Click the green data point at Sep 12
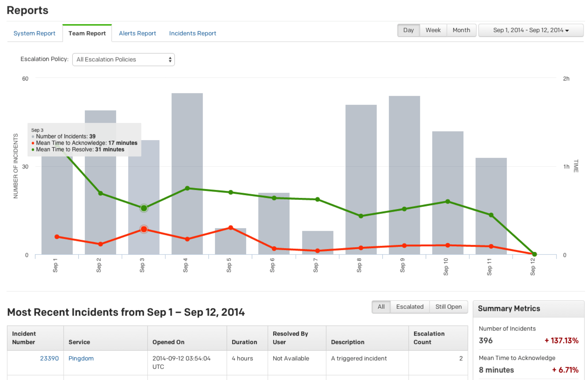Viewport: 588px width, 380px height. click(x=534, y=254)
